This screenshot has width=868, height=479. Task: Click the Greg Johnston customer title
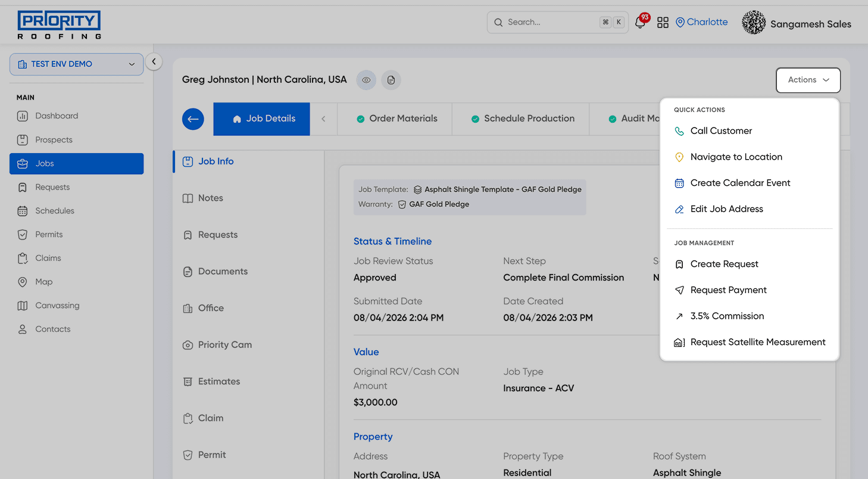click(264, 80)
